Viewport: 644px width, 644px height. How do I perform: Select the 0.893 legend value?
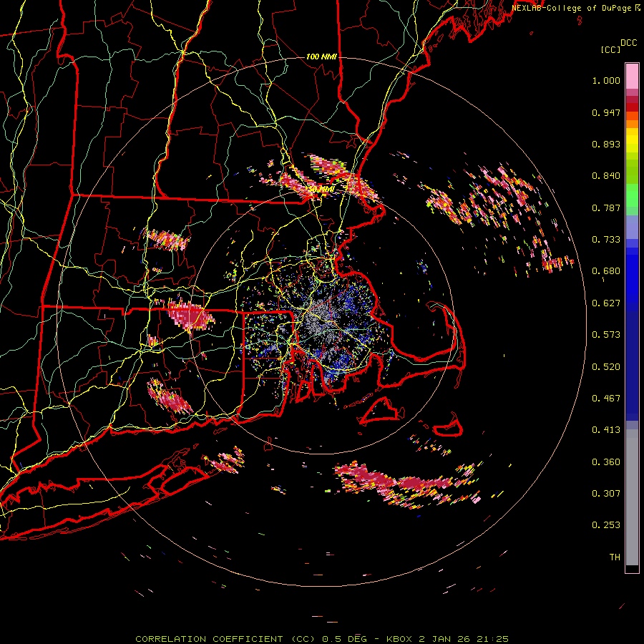click(x=606, y=144)
